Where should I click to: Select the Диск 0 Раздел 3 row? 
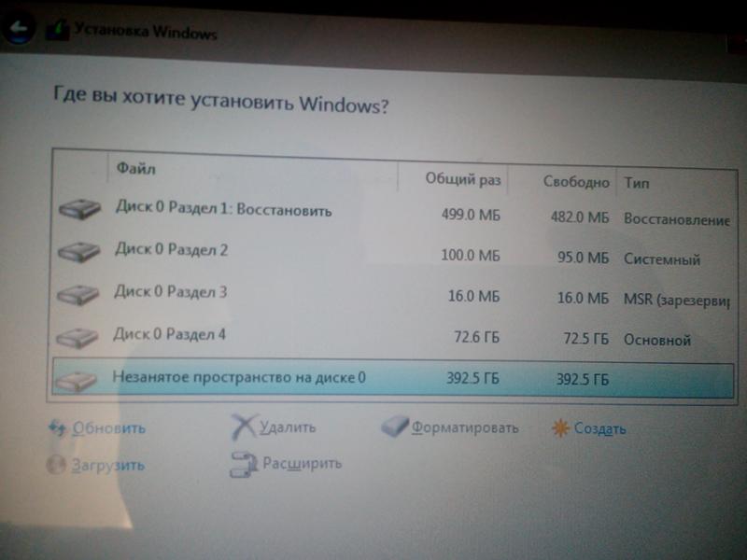coord(392,296)
